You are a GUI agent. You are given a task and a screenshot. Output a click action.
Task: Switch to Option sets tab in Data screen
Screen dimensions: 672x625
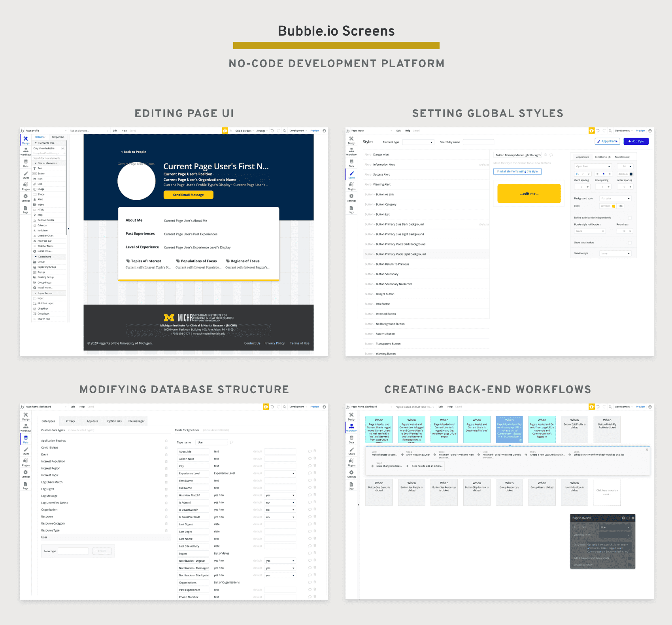coord(114,421)
